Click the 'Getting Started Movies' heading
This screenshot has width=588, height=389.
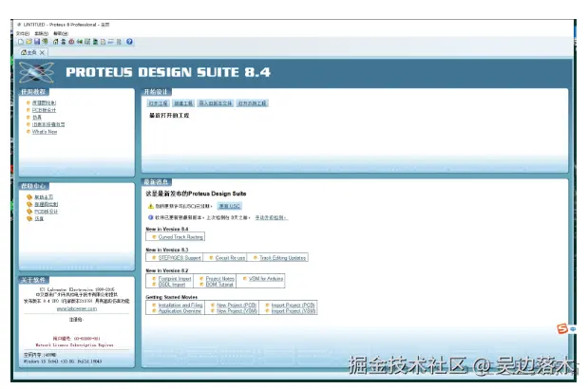171,297
